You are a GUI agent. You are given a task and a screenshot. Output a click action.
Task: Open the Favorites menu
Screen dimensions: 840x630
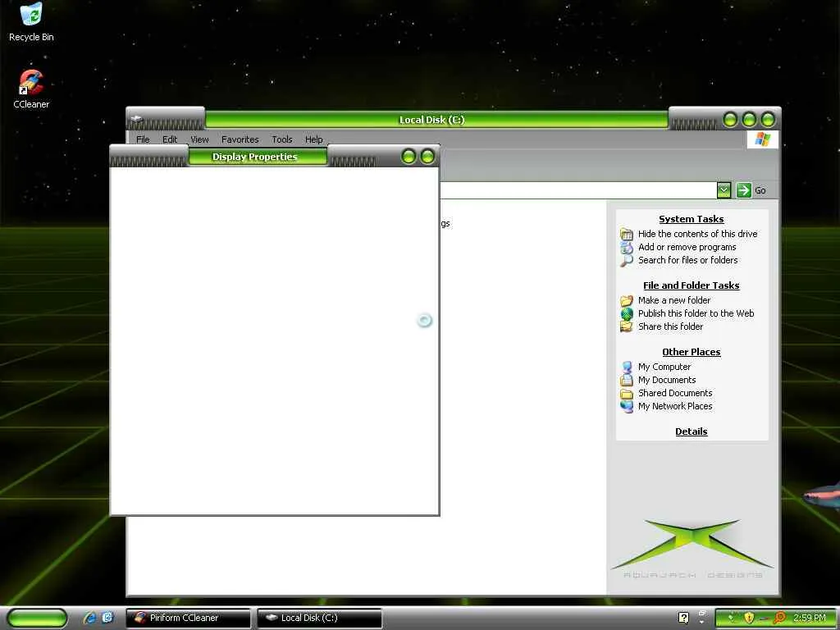[240, 139]
